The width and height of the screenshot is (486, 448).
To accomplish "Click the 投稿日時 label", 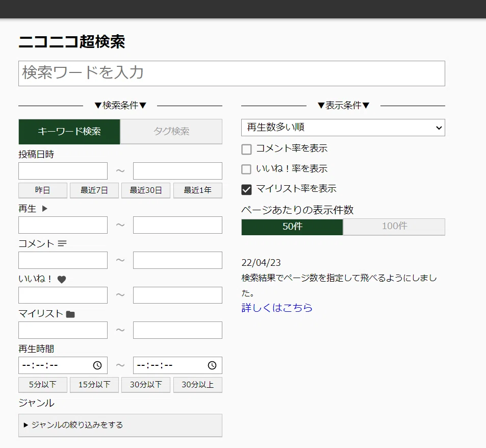I will [36, 154].
